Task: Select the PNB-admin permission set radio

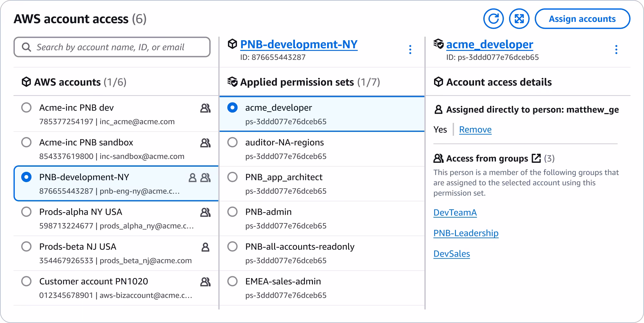Action: [232, 212]
